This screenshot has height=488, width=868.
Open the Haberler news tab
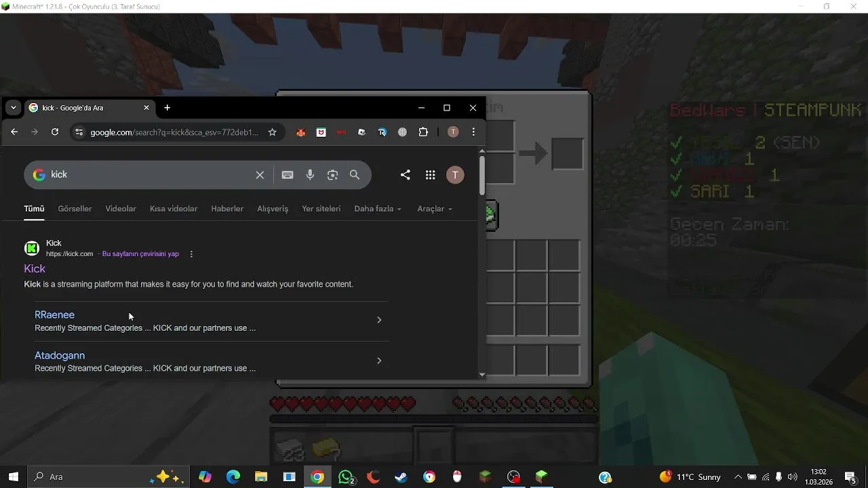click(227, 209)
